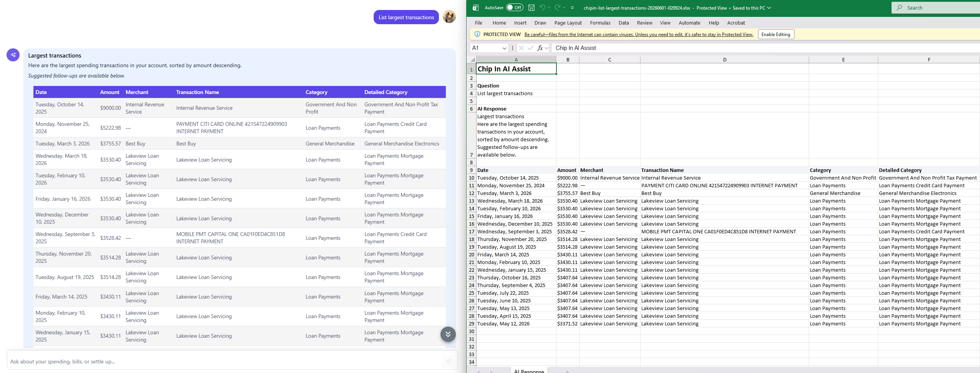The width and height of the screenshot is (980, 373).
Task: Open the Insert ribbon tab
Action: (x=520, y=23)
